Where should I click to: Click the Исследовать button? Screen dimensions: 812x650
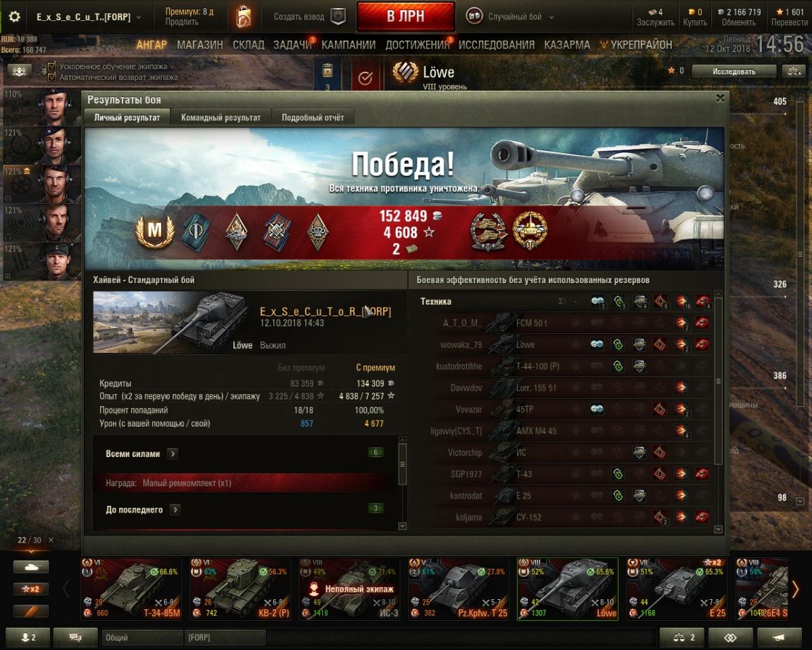(734, 71)
